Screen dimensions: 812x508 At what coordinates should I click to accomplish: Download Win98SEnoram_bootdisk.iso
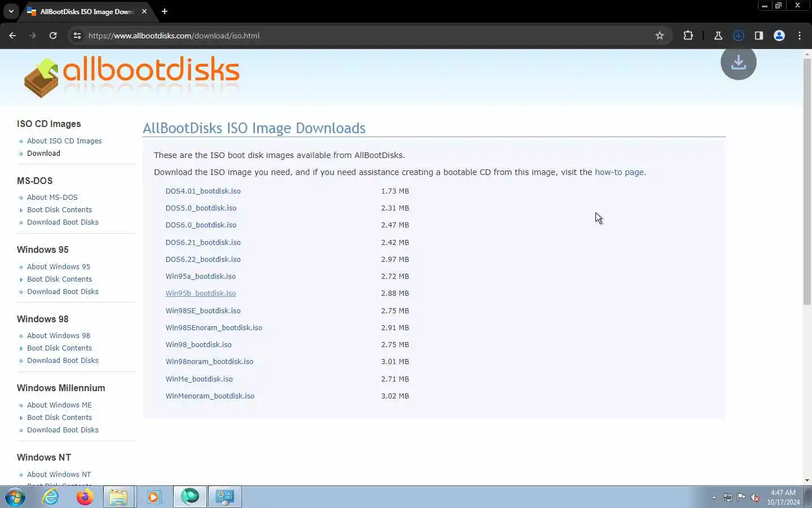pyautogui.click(x=214, y=327)
